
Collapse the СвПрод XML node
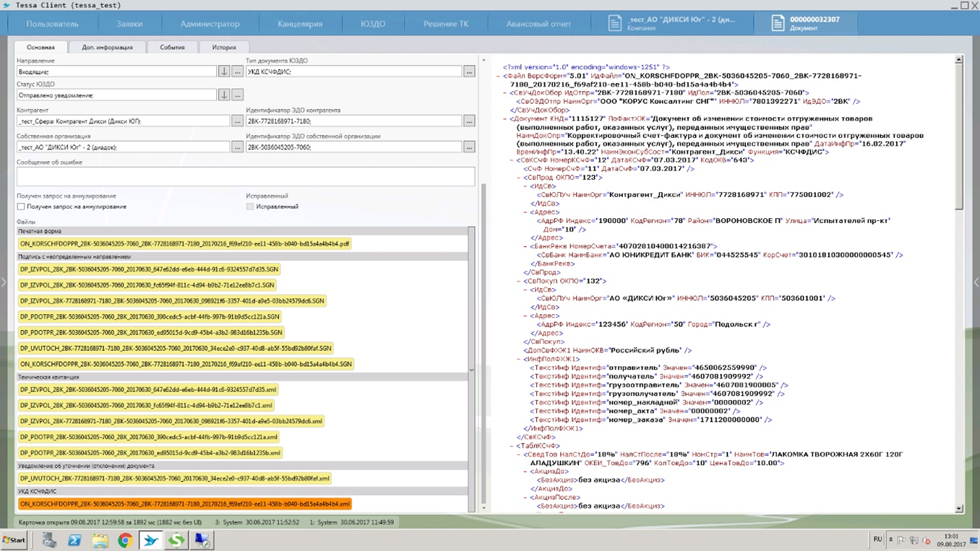coord(520,178)
